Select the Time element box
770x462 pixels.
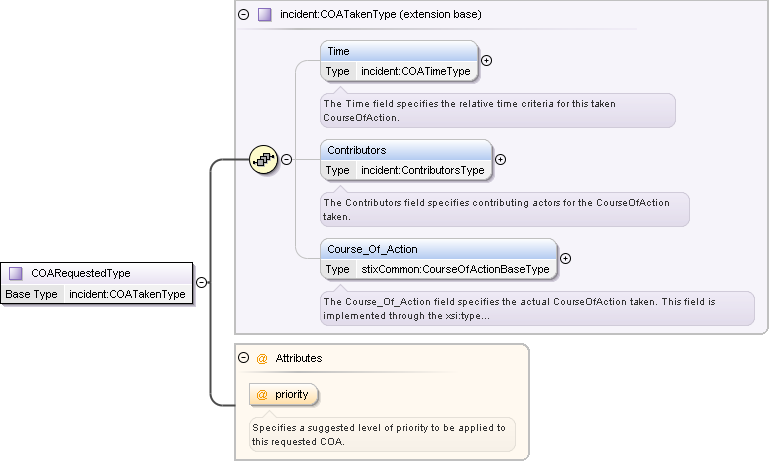pos(399,51)
